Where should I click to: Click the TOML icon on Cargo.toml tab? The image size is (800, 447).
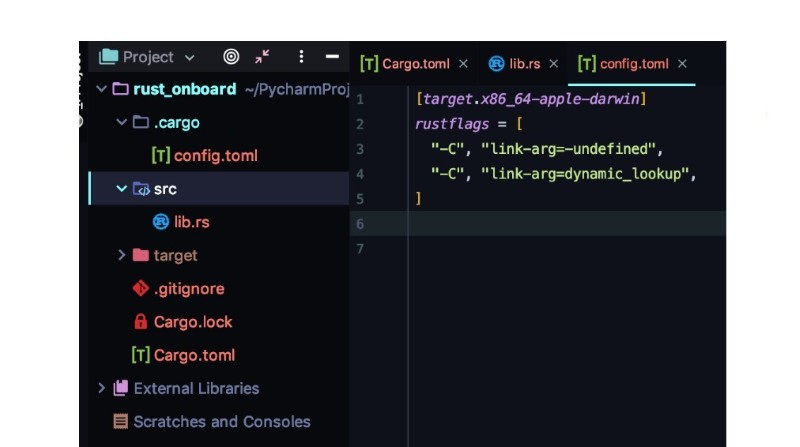(369, 64)
